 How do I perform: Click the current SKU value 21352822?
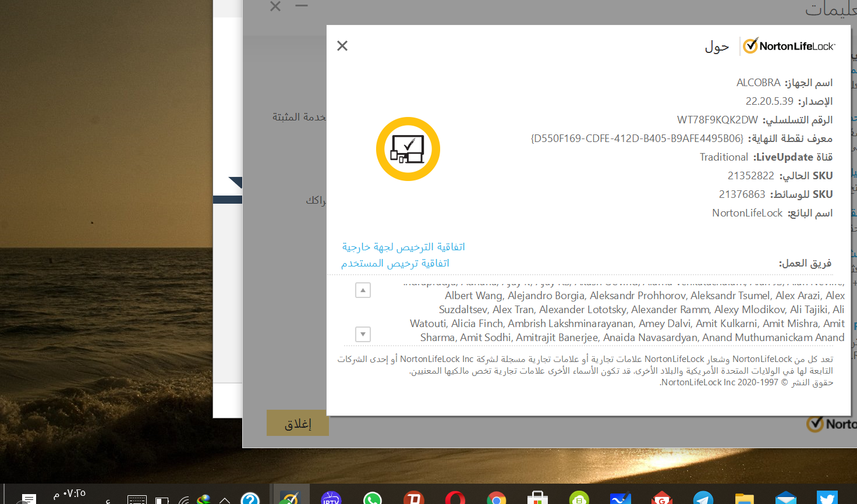[750, 176]
